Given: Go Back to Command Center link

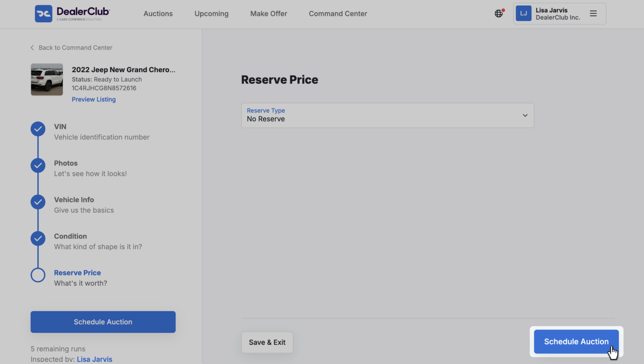Looking at the screenshot, I should (75, 48).
